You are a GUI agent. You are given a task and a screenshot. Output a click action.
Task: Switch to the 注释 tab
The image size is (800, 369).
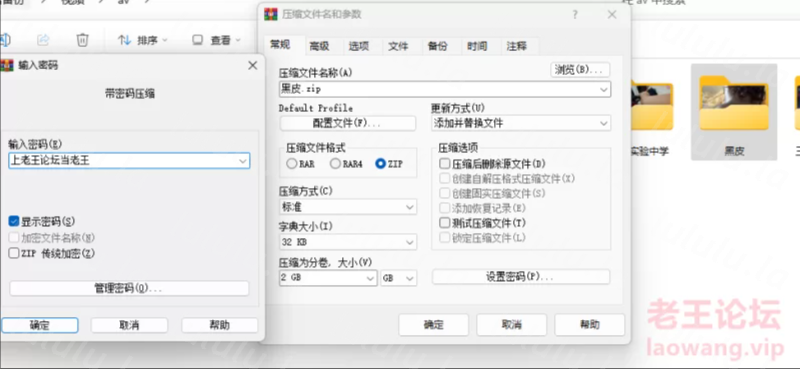pos(516,46)
